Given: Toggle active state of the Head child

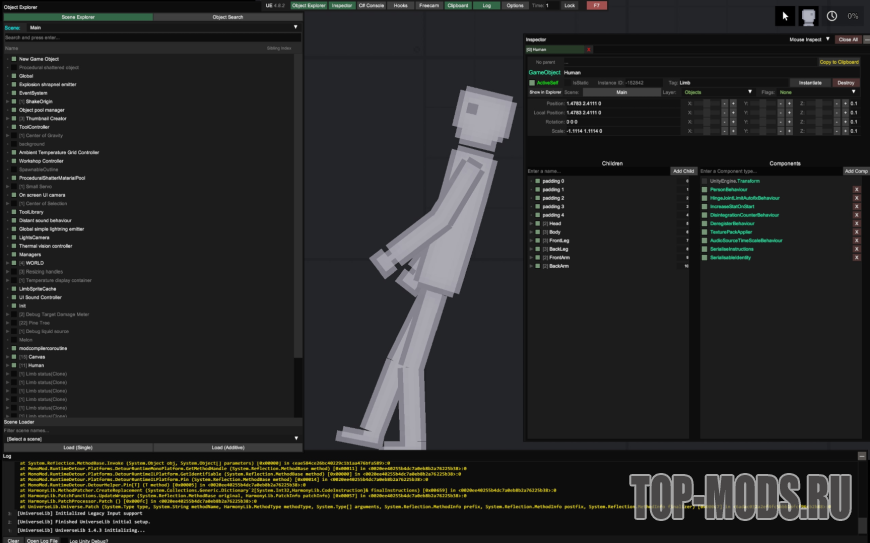Looking at the screenshot, I should (538, 224).
